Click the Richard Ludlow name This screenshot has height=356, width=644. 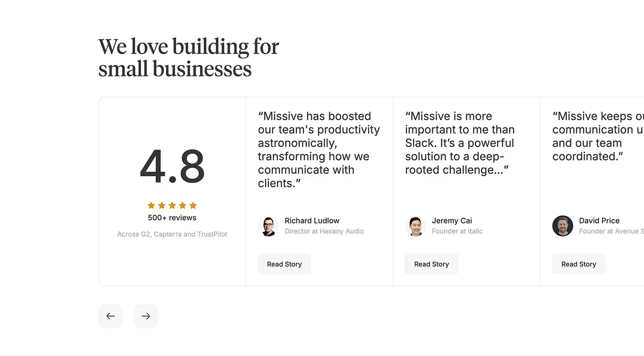(312, 221)
